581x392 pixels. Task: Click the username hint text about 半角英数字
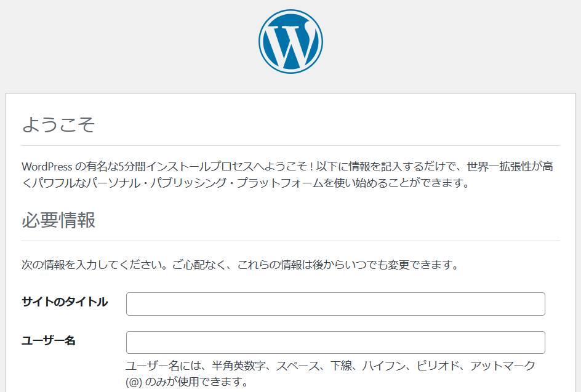[x=331, y=374]
